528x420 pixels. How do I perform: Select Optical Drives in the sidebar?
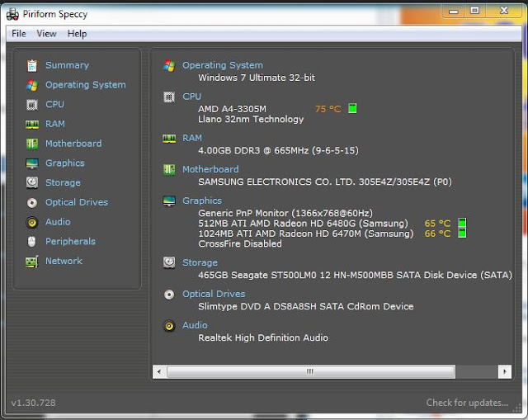point(77,202)
